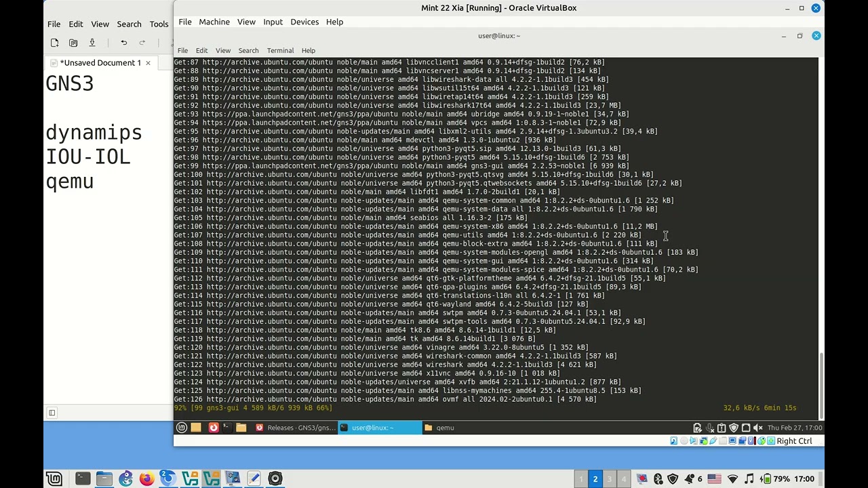Switch to user@linux terminal taskbar button

380,428
